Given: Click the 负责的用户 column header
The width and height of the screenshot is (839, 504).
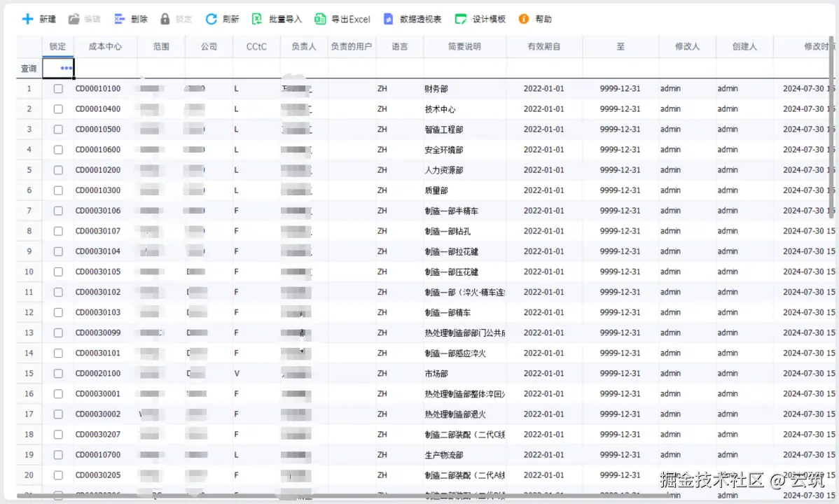Looking at the screenshot, I should pyautogui.click(x=352, y=46).
